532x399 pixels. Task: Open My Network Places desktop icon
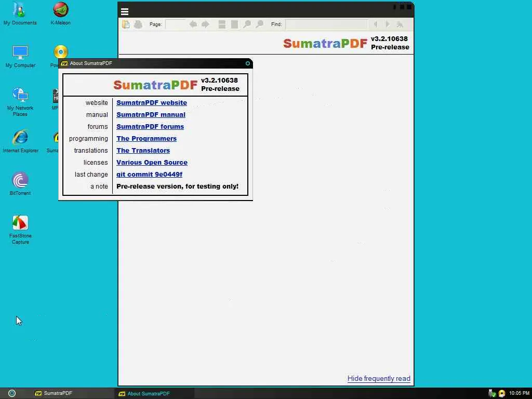[20, 102]
